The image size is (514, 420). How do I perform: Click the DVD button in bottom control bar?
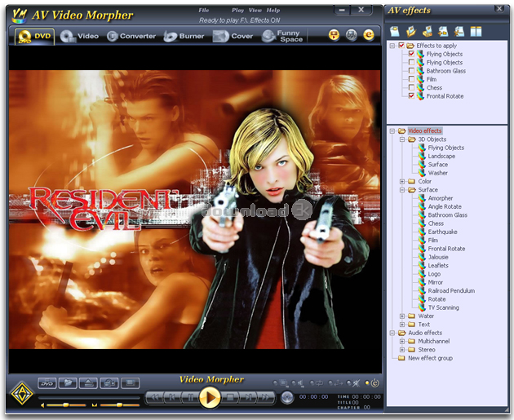click(x=47, y=383)
